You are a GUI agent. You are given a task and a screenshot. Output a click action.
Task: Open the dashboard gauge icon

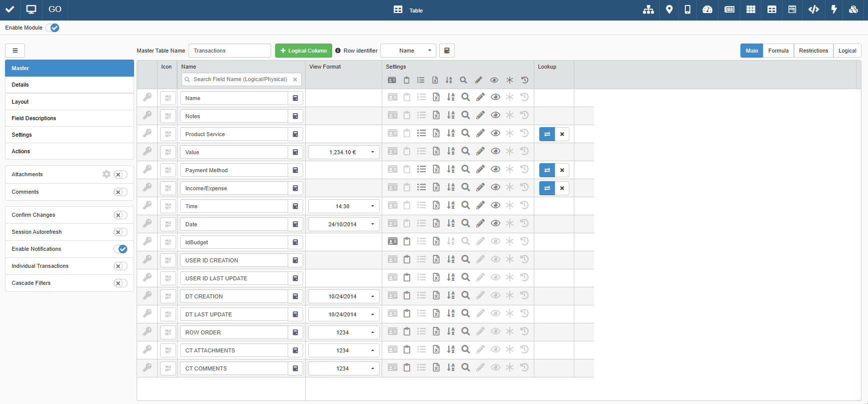707,10
